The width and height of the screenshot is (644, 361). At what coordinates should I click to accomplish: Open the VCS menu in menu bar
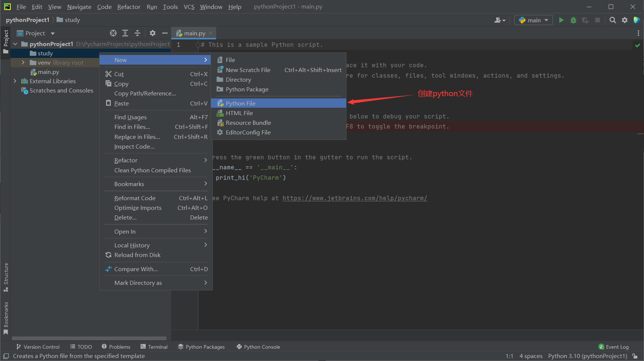189,7
